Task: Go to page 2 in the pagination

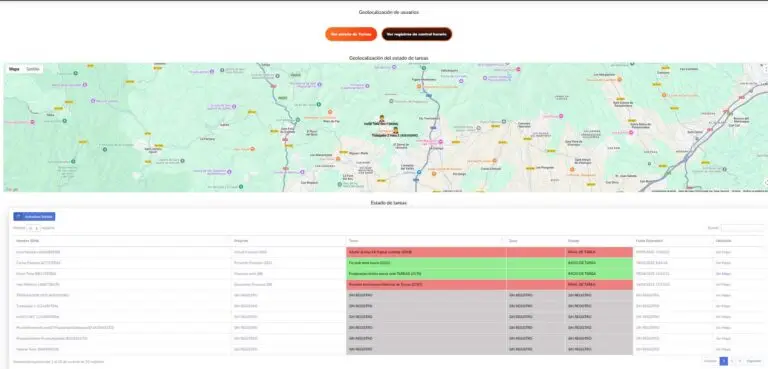Action: point(732,361)
